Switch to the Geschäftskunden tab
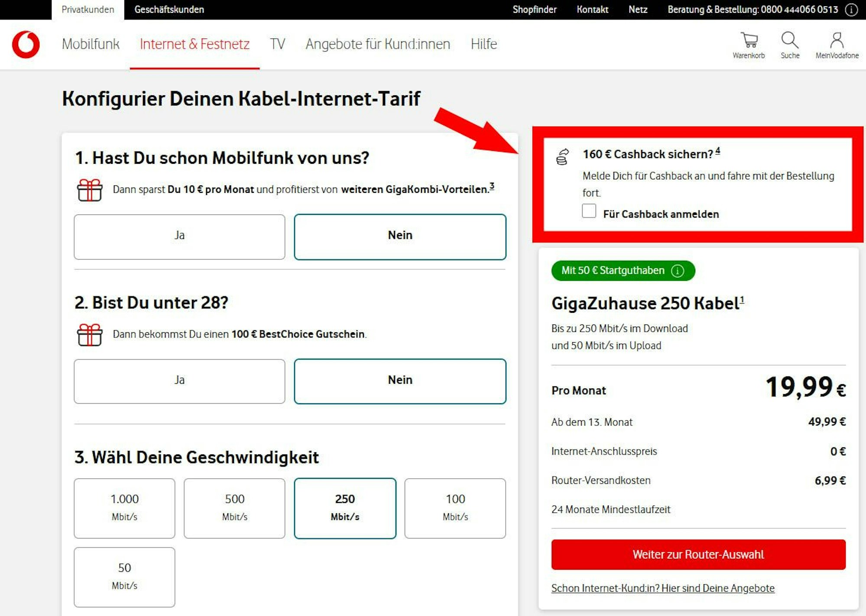The image size is (866, 616). 169,10
